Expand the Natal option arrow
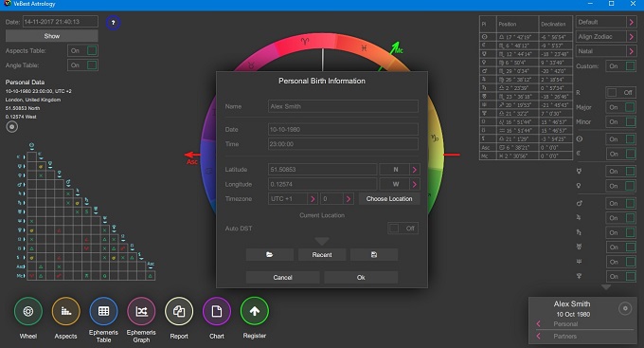This screenshot has height=348, width=644. (632, 51)
